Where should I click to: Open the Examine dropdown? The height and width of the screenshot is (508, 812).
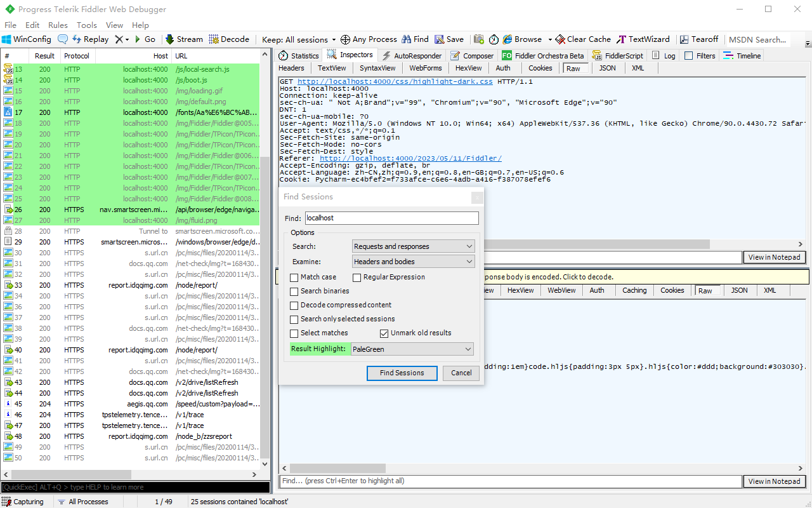(413, 262)
